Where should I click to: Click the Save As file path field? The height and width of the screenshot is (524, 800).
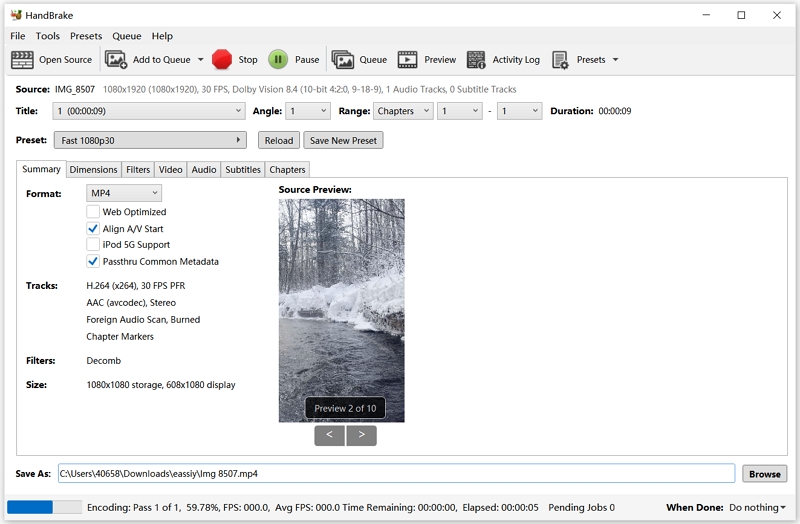coord(396,473)
